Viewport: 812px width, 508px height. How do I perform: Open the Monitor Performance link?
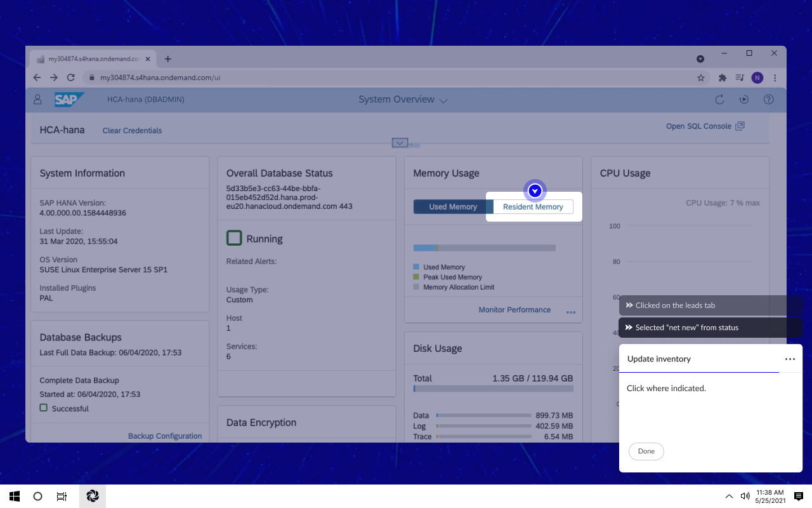click(514, 310)
